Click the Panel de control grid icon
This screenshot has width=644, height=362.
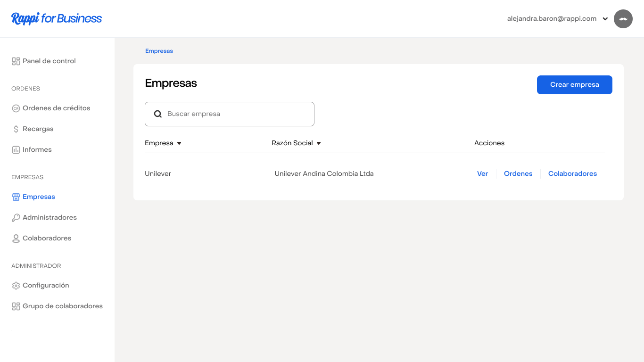(x=16, y=61)
